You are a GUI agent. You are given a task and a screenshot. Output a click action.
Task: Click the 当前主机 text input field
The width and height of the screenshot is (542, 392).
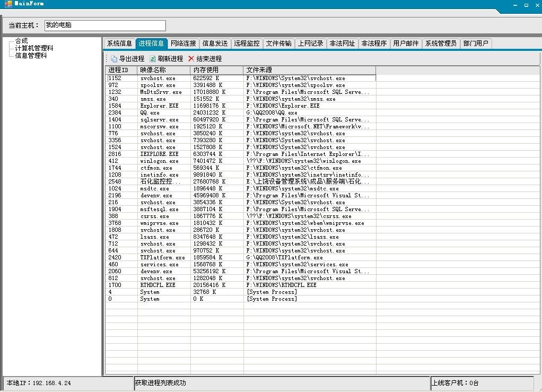[x=104, y=25]
